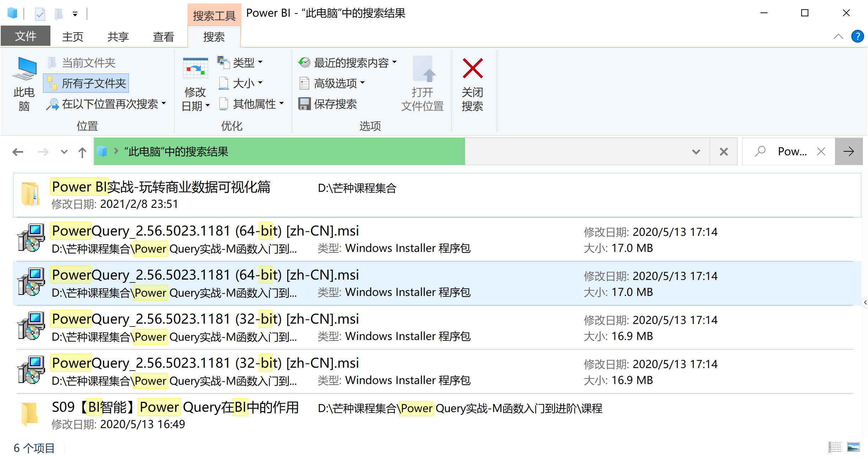Open the File (文件) menu tab
Image resolution: width=868 pixels, height=459 pixels.
coord(26,36)
